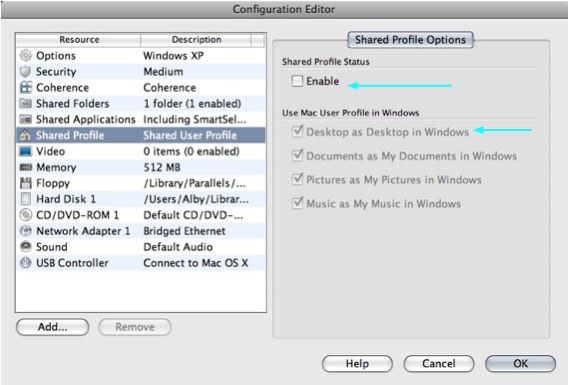Select the Hard Disk 1 label

pyautogui.click(x=66, y=199)
